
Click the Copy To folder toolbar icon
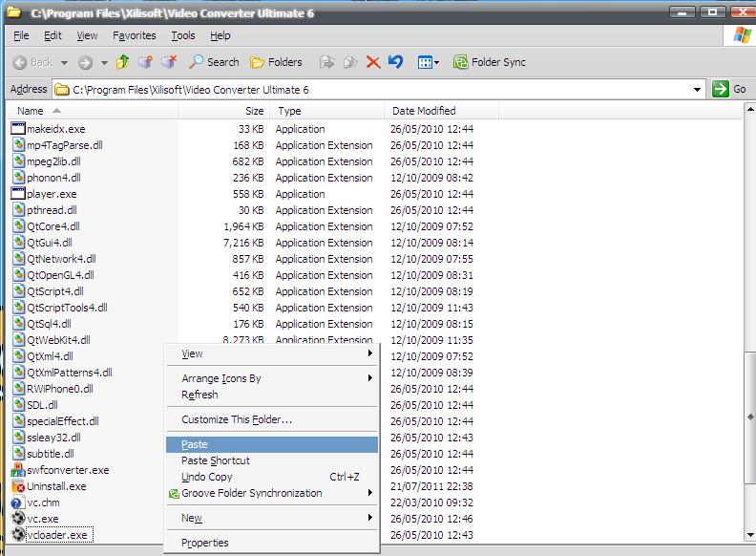pos(350,62)
